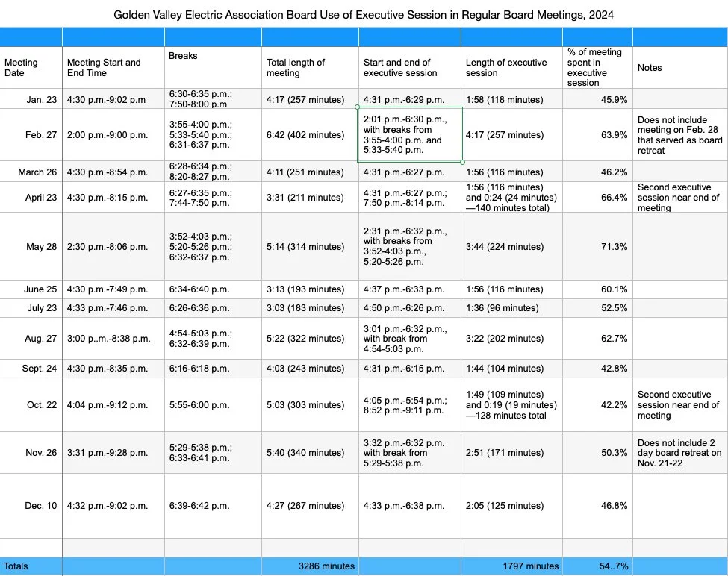
Task: Select the 4:50 p.m.-6:26 p.m. cell
Action: [x=410, y=308]
